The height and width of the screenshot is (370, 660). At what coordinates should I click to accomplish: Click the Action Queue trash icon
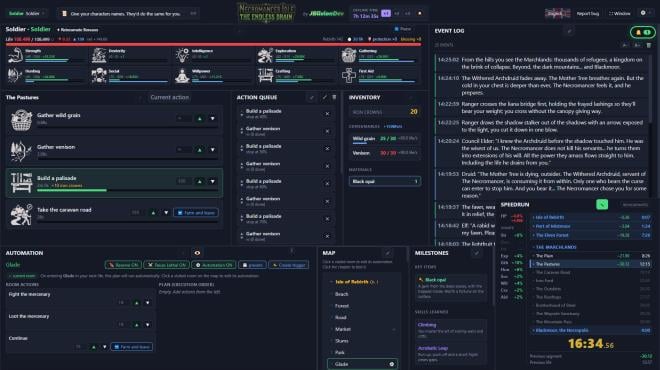pyautogui.click(x=334, y=97)
